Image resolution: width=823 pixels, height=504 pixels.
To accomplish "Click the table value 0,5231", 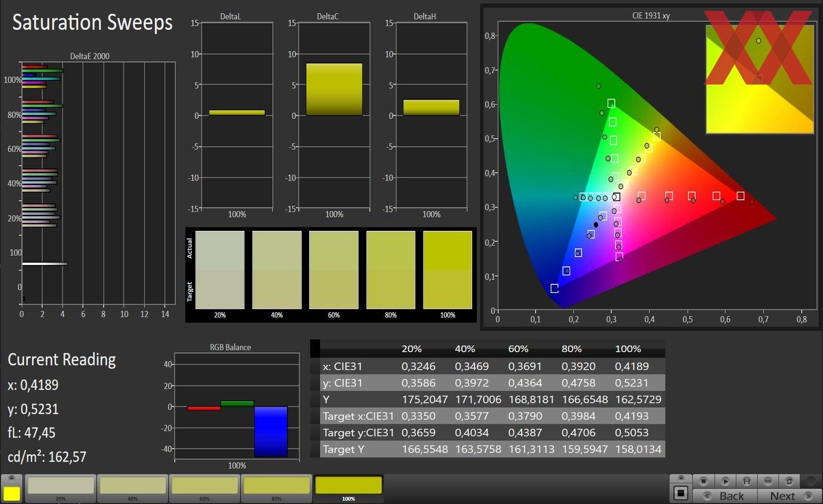I will (631, 383).
